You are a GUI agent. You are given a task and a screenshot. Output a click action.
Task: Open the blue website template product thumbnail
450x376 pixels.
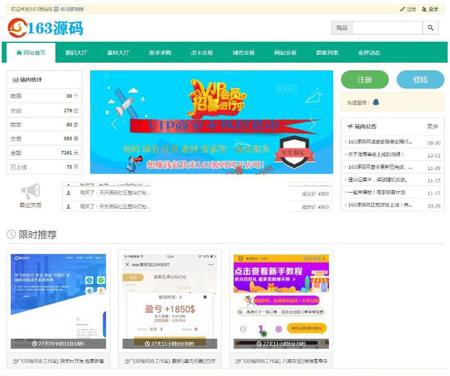pyautogui.click(x=58, y=301)
